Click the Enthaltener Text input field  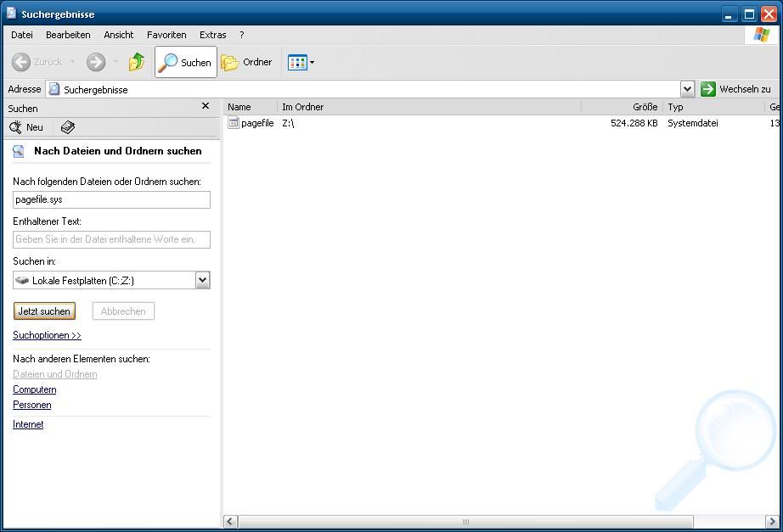[111, 239]
